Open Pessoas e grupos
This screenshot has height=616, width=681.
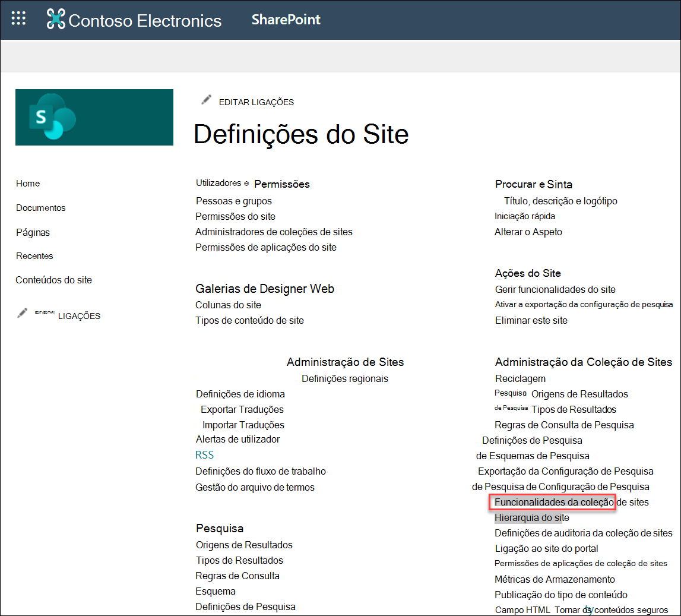click(234, 201)
